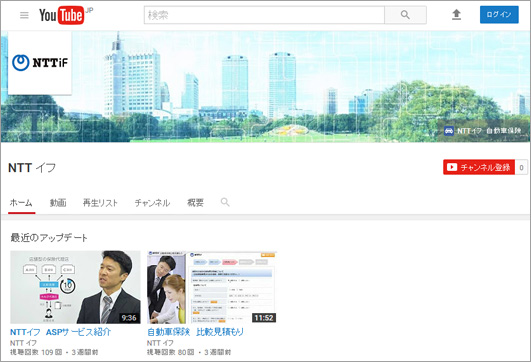
Task: Subscribe with the チャンネル登録 button
Action: pyautogui.click(x=479, y=167)
